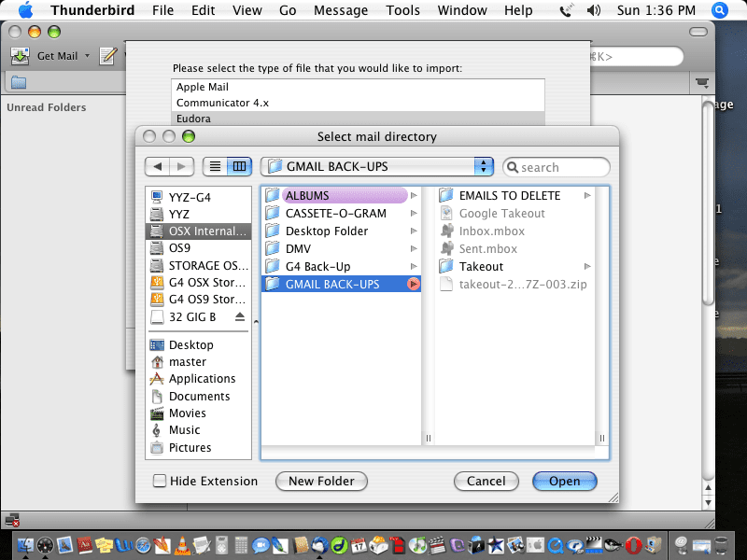Expand the CASSETE-O-GRAM folder arrow

(x=414, y=213)
